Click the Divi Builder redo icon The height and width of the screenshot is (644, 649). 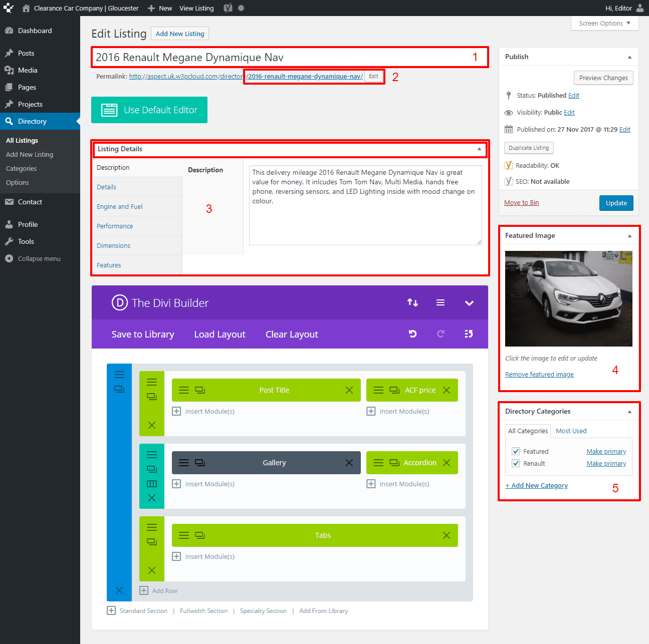click(441, 334)
